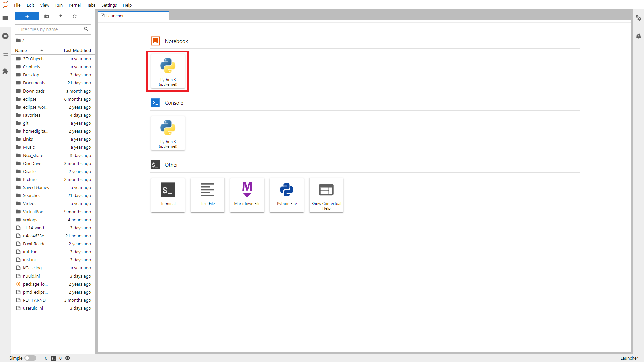Launch Python 3 console card
Screen dimensions: 644x362
(168, 133)
